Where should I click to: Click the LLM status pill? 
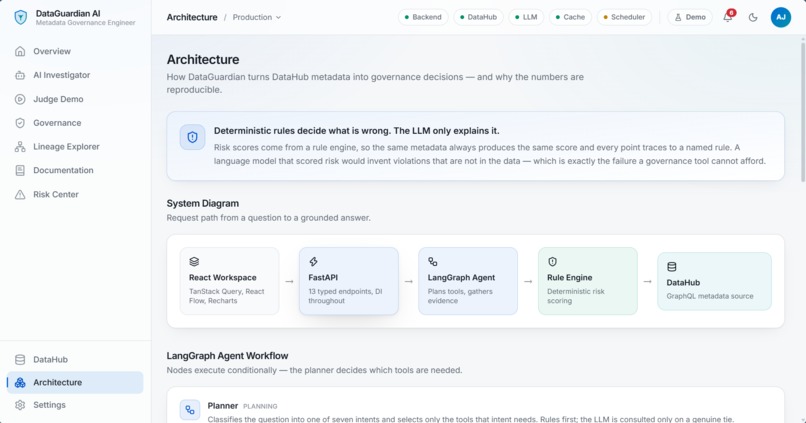coord(526,17)
